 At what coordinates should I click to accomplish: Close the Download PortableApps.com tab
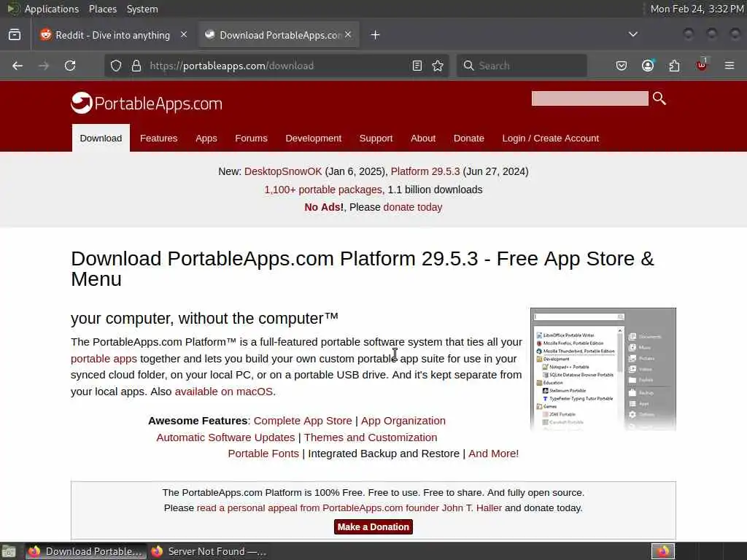coord(348,35)
